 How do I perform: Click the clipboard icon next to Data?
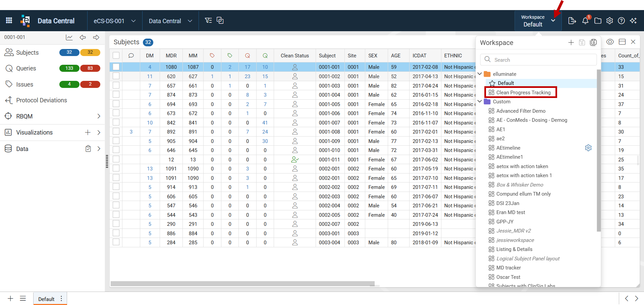pyautogui.click(x=88, y=149)
